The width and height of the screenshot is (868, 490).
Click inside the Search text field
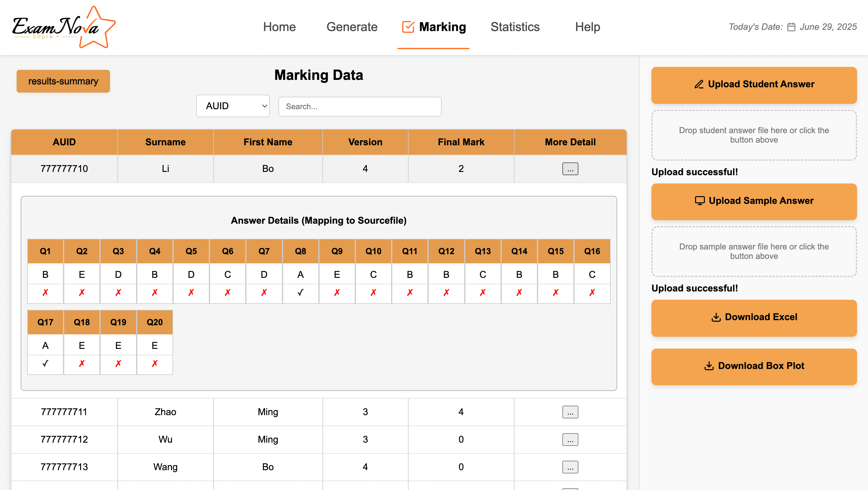click(x=359, y=107)
